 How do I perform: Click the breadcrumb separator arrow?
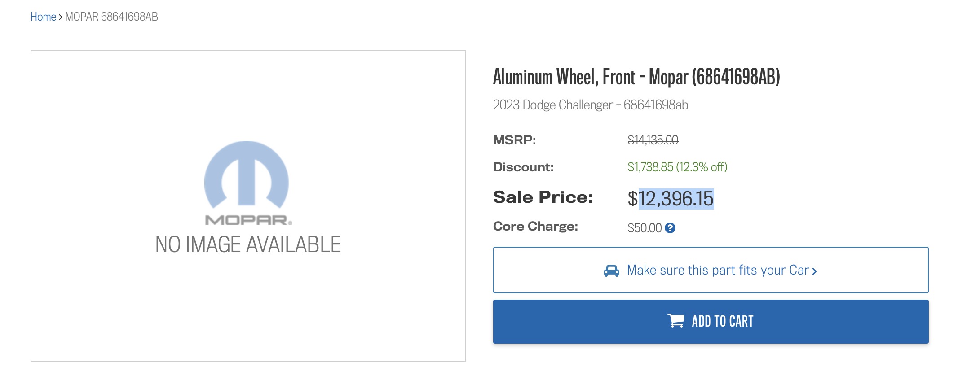[x=61, y=17]
